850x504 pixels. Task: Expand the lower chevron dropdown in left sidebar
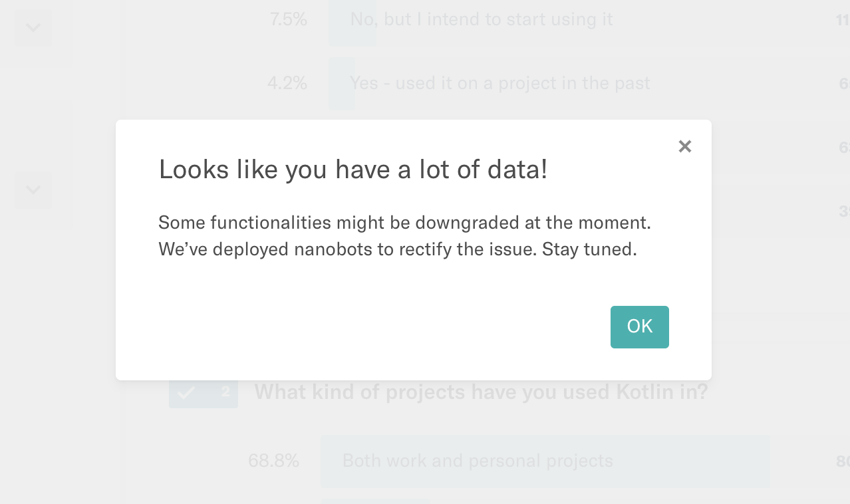pos(33,189)
